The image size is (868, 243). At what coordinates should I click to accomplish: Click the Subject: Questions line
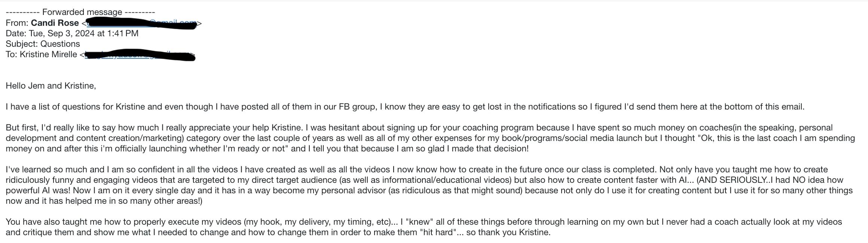click(x=43, y=44)
